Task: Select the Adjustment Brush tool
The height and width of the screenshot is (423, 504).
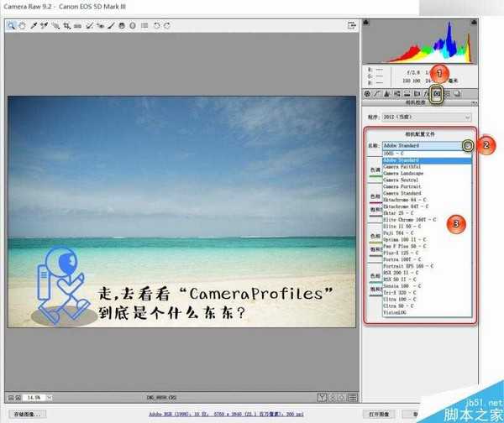Action: coord(111,26)
